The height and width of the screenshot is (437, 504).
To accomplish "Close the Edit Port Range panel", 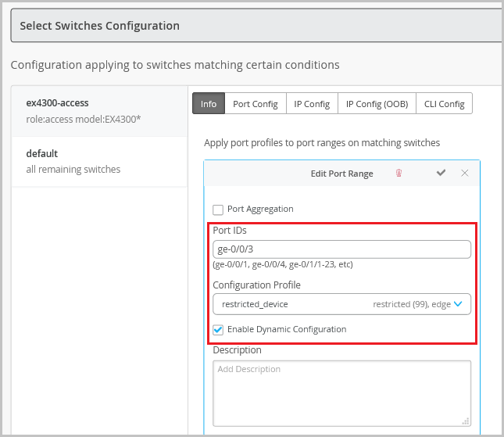I will click(x=465, y=173).
